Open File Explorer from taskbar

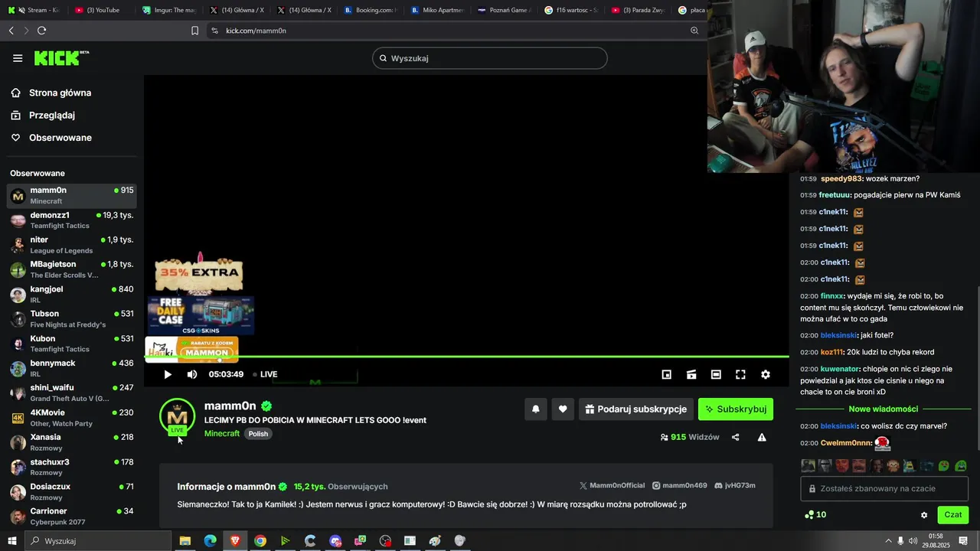185,541
